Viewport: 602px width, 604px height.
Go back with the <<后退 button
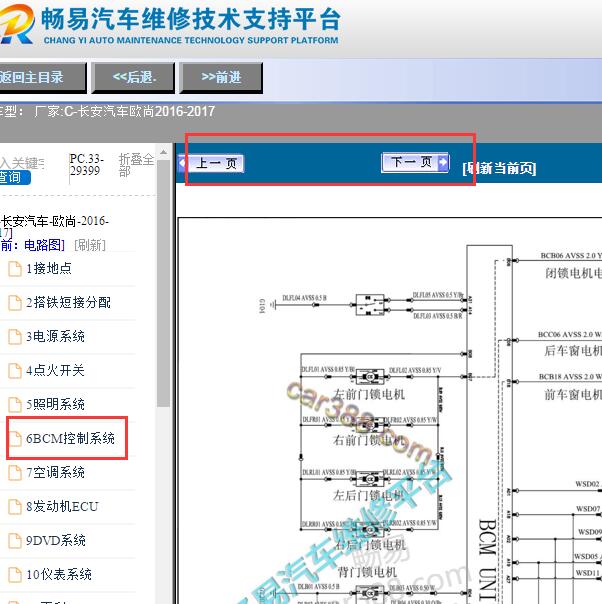click(x=133, y=77)
